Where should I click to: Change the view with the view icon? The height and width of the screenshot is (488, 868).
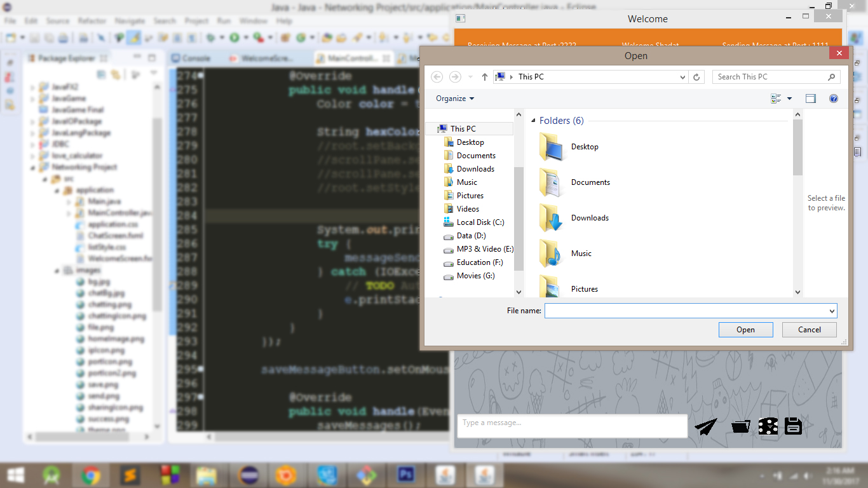(x=776, y=98)
